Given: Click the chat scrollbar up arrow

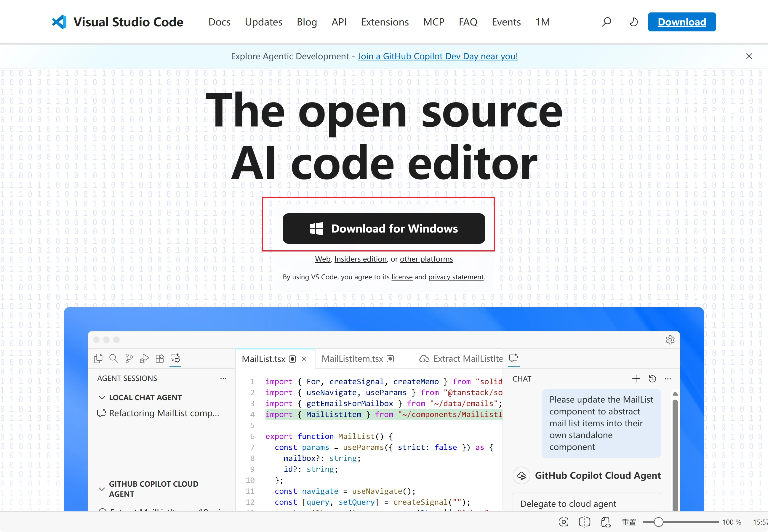Looking at the screenshot, I should pyautogui.click(x=675, y=394).
